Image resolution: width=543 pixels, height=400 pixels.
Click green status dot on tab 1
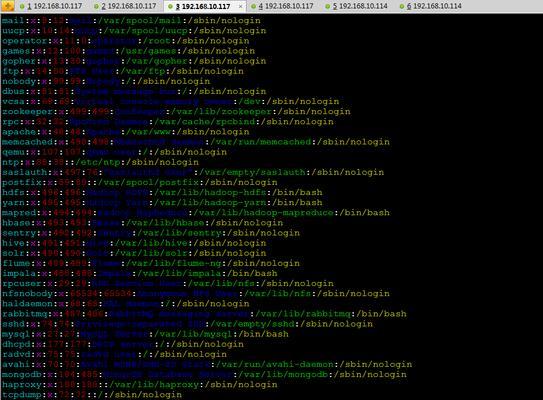point(22,7)
